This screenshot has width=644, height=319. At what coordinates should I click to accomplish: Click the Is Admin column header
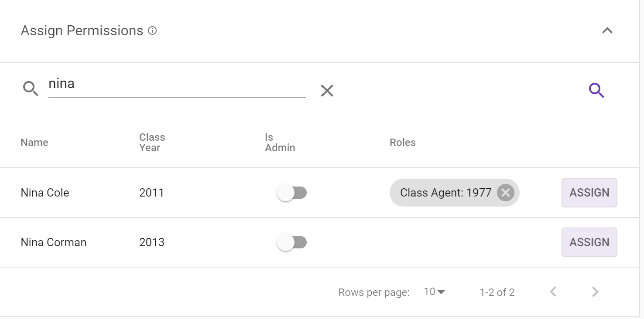coord(280,143)
